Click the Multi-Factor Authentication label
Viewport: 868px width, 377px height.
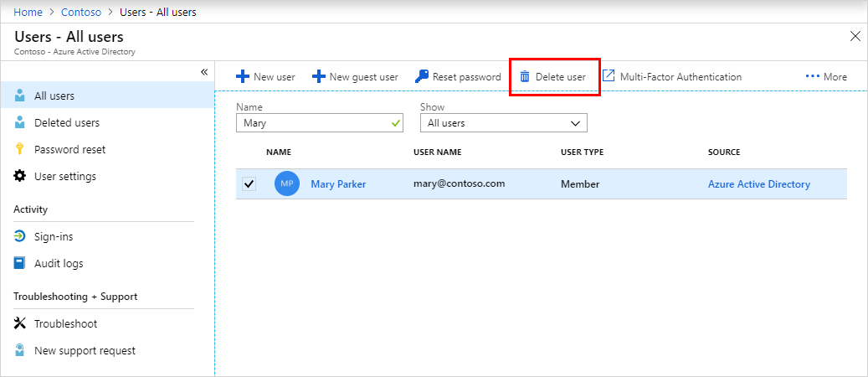(681, 77)
